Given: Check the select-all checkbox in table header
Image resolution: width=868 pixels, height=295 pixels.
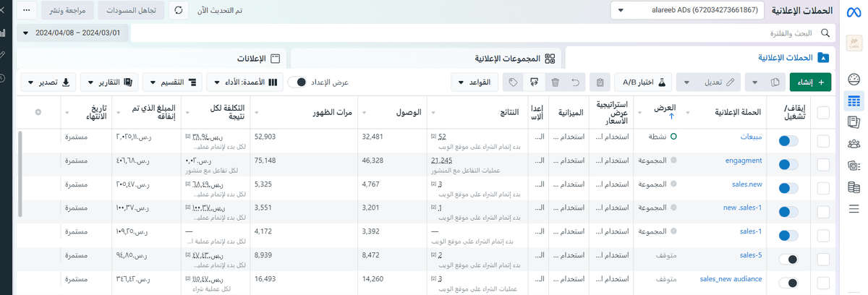Looking at the screenshot, I should pos(822,112).
